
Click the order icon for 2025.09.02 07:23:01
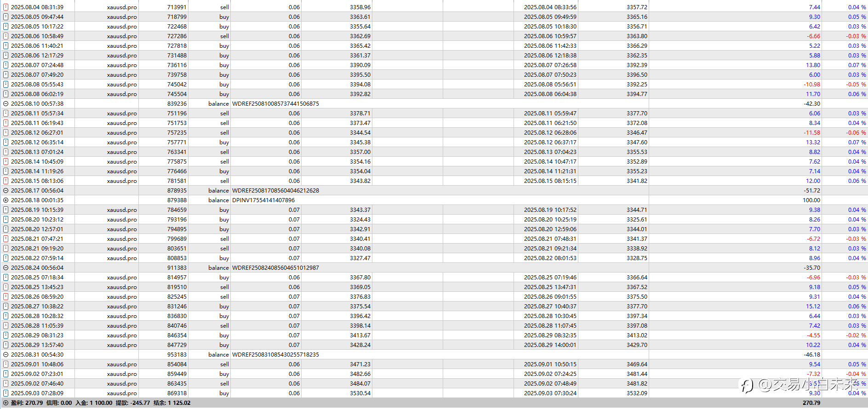(6, 374)
